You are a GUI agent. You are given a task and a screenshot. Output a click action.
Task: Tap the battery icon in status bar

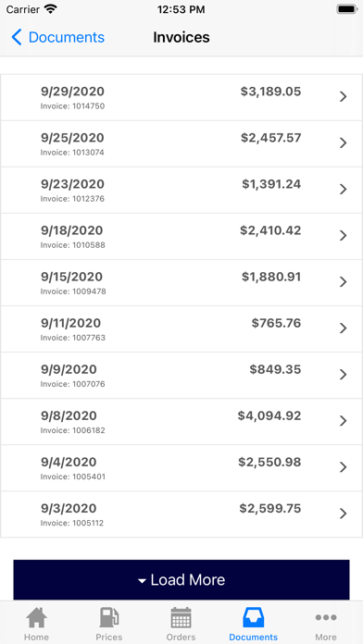(347, 9)
